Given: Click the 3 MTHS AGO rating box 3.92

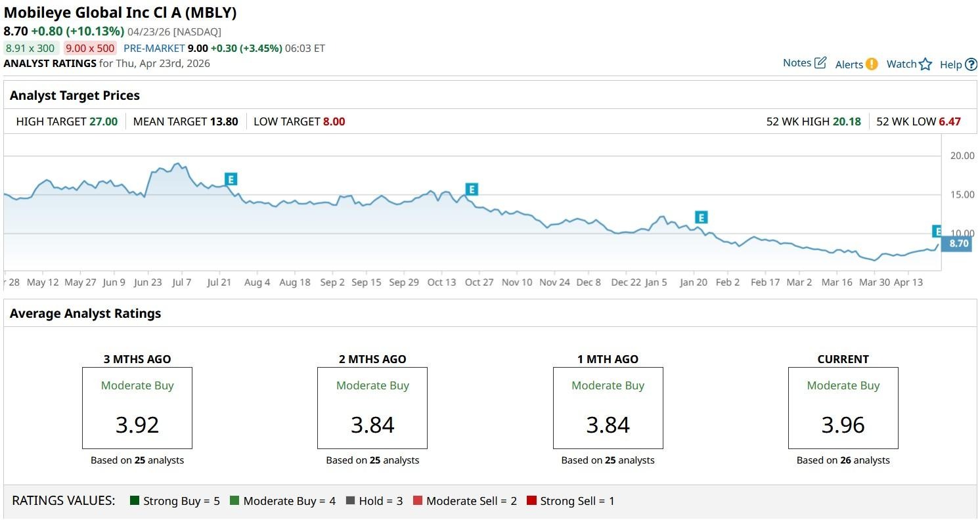Looking at the screenshot, I should point(137,408).
